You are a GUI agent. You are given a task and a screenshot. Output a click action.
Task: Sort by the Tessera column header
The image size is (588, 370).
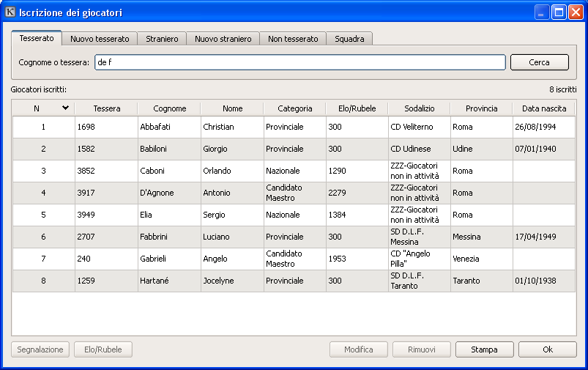[106, 108]
